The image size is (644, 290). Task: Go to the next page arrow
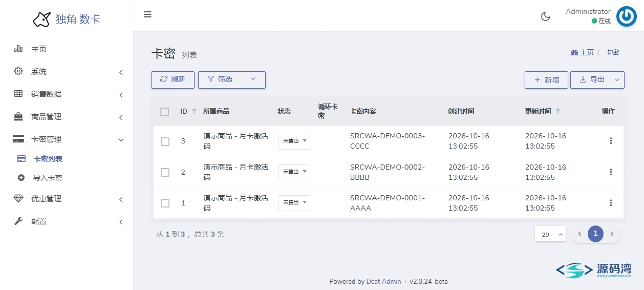[x=612, y=234]
